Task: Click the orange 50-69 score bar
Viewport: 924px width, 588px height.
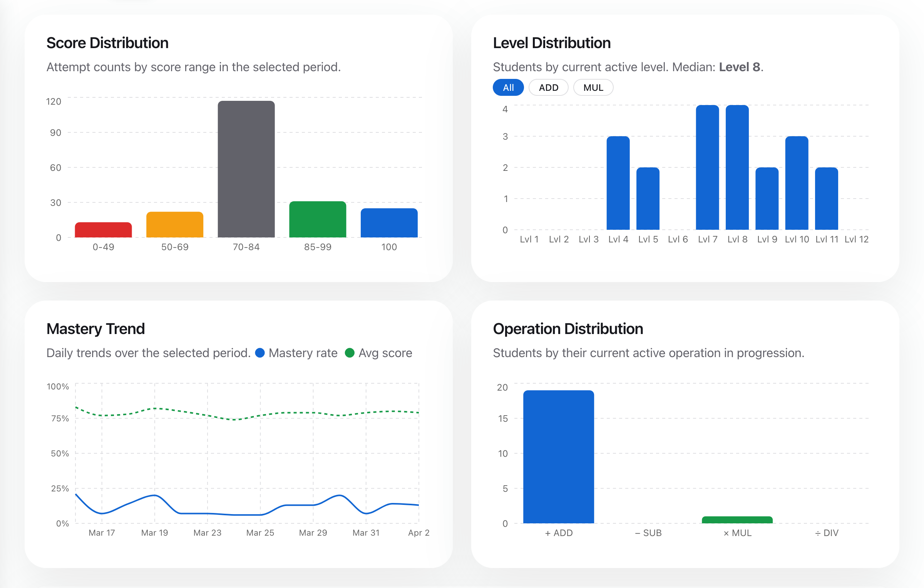Action: click(175, 225)
